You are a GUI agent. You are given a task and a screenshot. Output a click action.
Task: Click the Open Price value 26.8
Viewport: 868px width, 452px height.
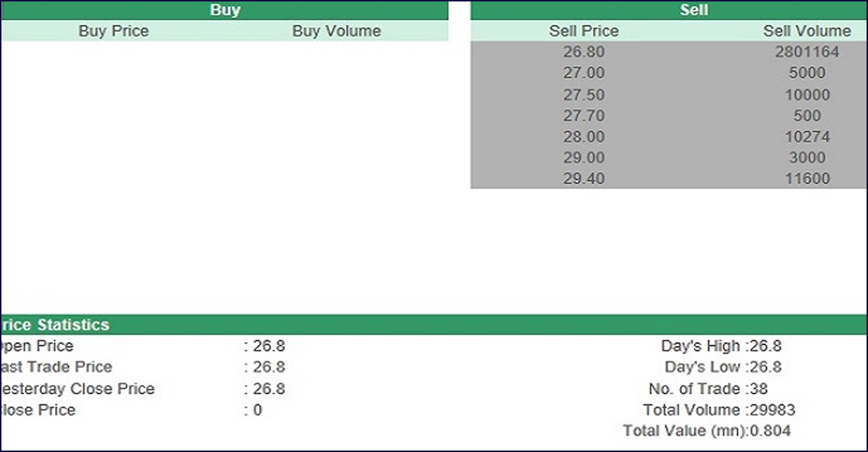268,346
